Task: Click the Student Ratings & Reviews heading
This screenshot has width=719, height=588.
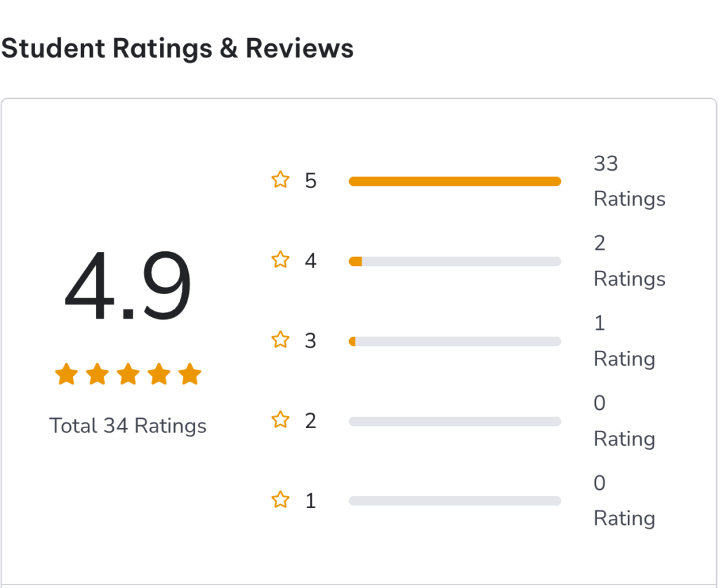Action: pyautogui.click(x=178, y=48)
